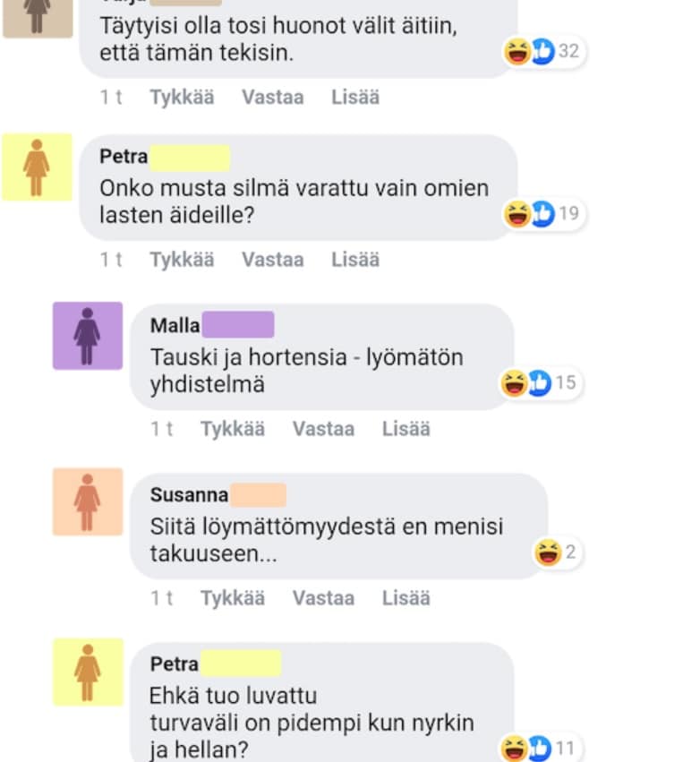The height and width of the screenshot is (762, 700).
Task: Open Lisää menu under Malla's comment
Action: pyautogui.click(x=406, y=429)
